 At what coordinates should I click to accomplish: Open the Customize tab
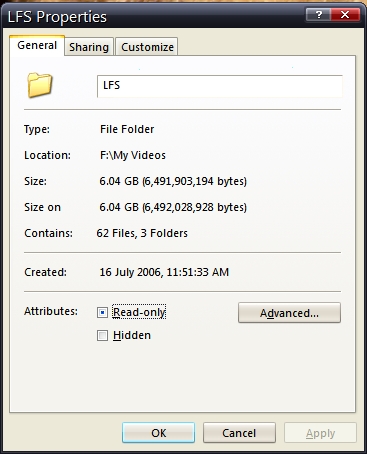147,47
